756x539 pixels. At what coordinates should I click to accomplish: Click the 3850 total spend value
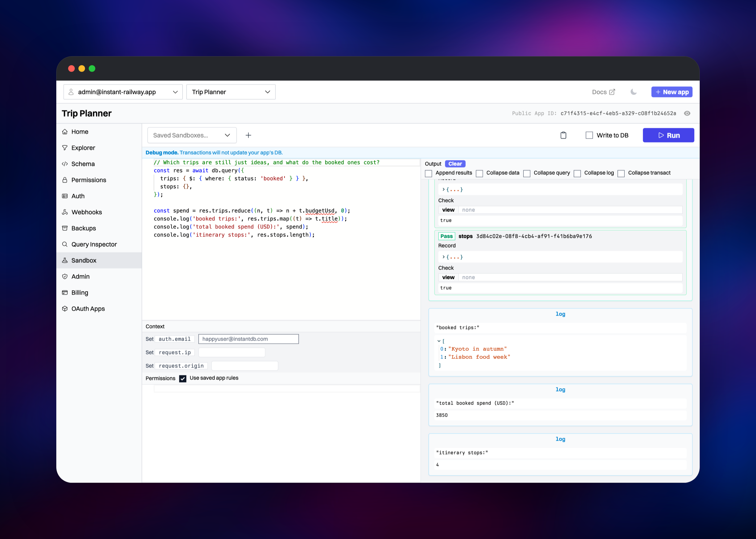coord(442,415)
